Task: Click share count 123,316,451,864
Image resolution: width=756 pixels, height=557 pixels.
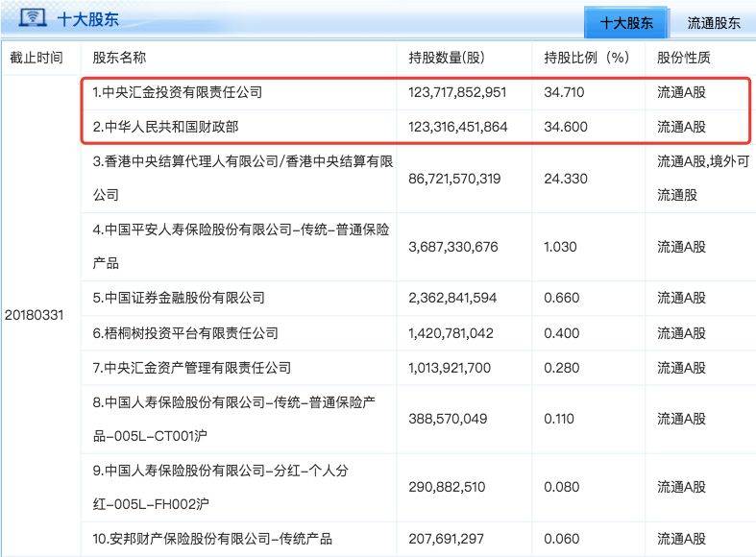Action: pos(458,127)
